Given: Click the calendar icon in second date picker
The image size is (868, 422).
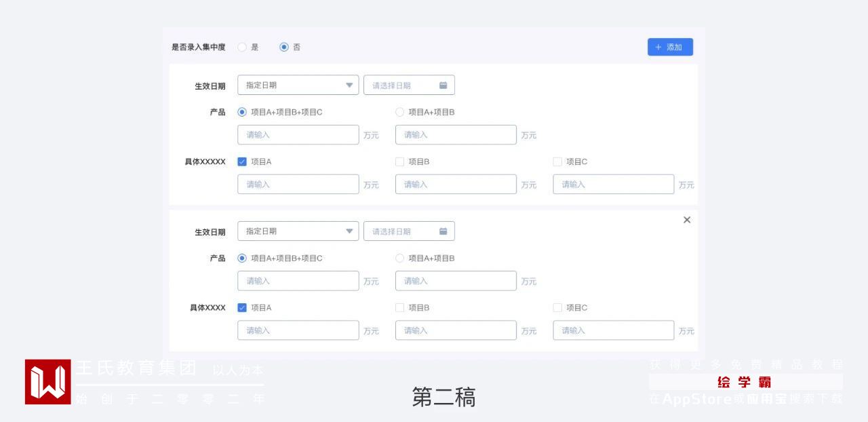Looking at the screenshot, I should (x=443, y=231).
